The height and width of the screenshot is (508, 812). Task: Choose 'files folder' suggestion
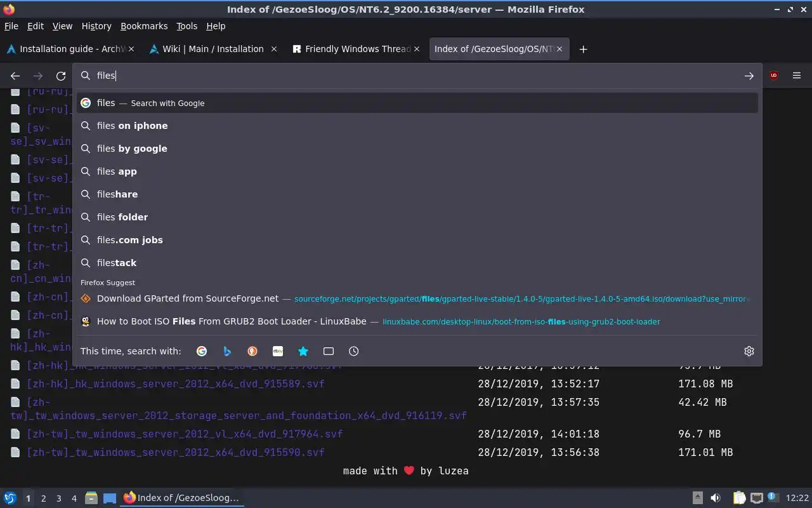417,217
